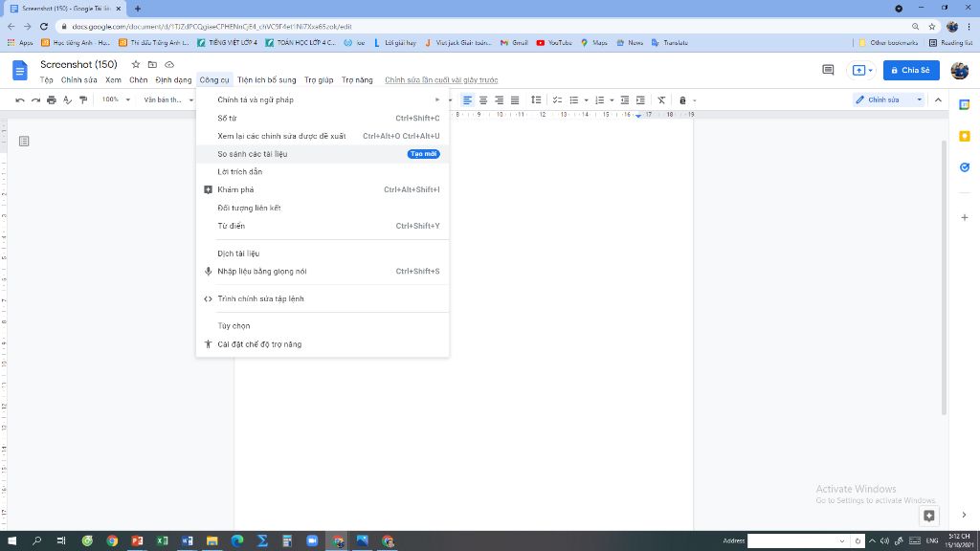Decrease the indent
980x551 pixels.
(x=624, y=99)
